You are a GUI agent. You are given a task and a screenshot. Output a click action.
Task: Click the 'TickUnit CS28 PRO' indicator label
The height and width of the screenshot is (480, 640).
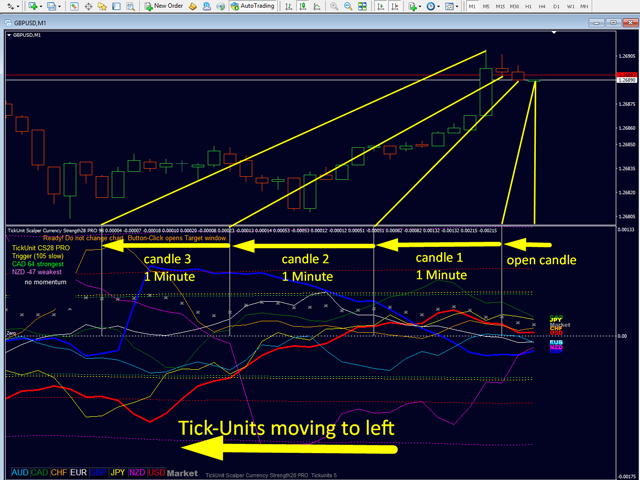coord(41,248)
